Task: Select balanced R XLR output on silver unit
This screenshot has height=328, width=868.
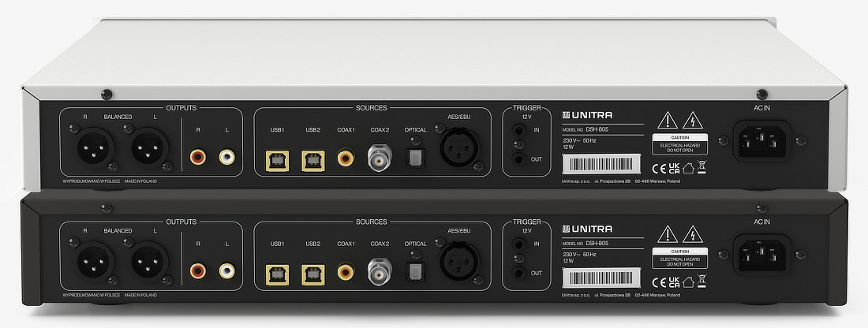Action: click(94, 148)
